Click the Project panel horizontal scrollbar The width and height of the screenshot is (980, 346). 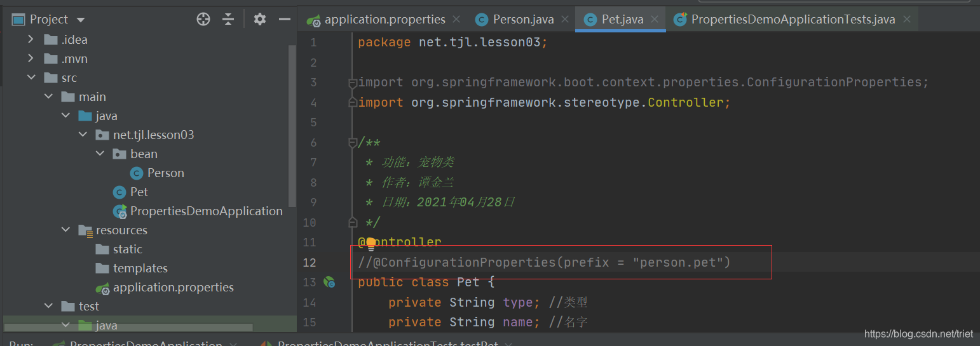128,328
